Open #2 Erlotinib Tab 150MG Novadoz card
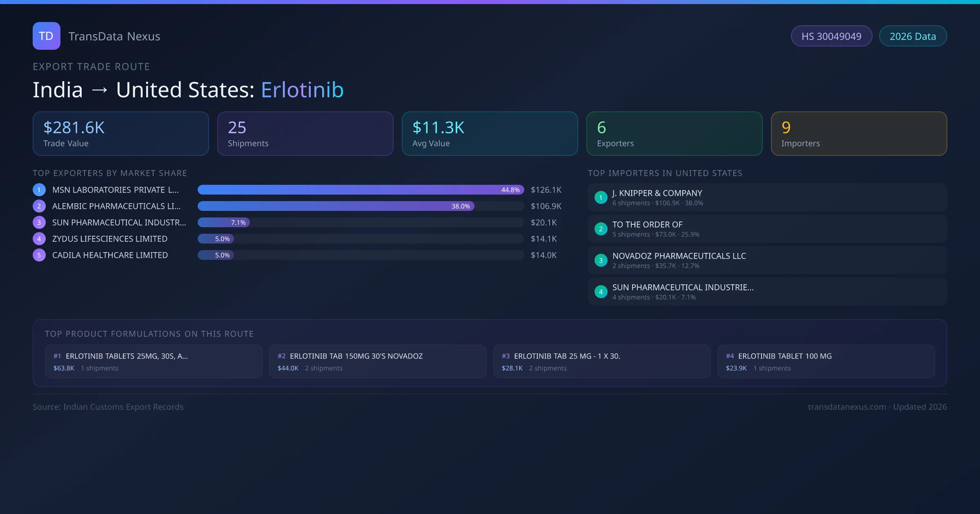 pos(378,361)
